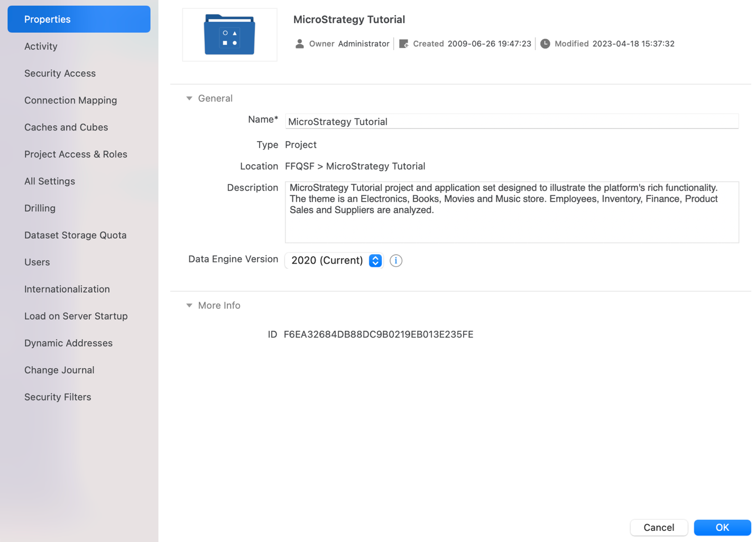Click the MicroStrategy Tutorial header title
Screen dimensions: 756x542
pyautogui.click(x=349, y=20)
